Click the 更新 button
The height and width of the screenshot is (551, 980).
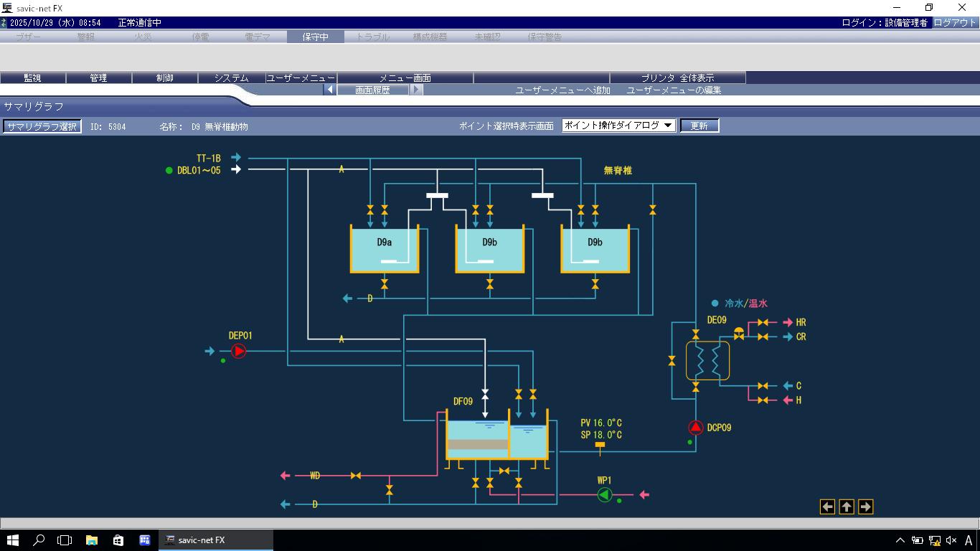point(699,126)
